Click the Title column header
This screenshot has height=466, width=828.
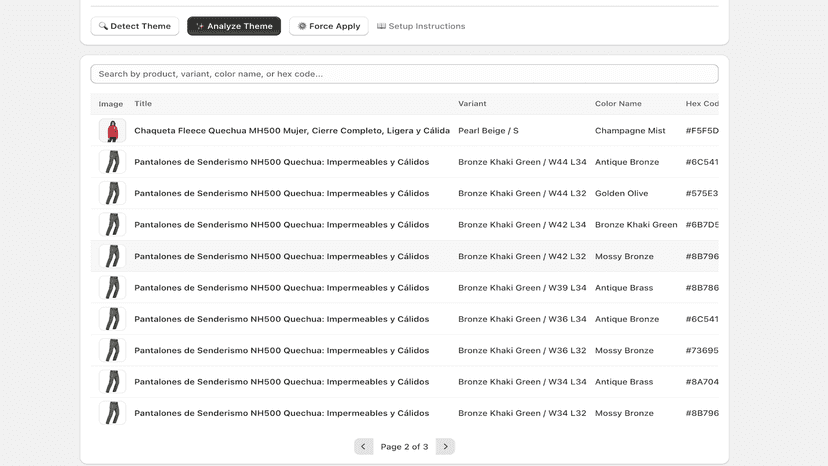(x=143, y=104)
